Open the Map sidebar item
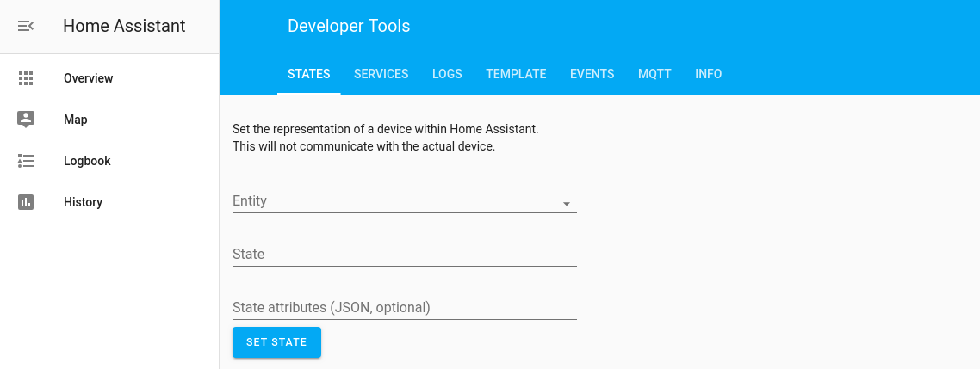 (109, 120)
